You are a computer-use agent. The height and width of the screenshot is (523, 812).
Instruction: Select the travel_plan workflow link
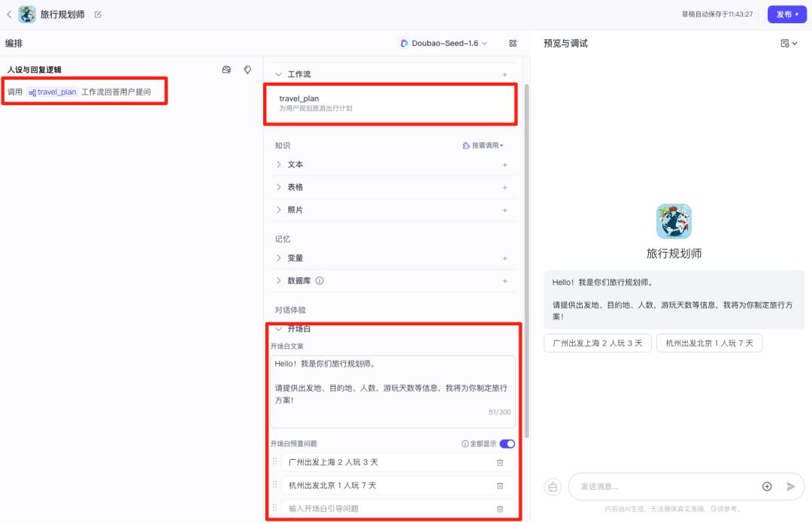(x=52, y=92)
